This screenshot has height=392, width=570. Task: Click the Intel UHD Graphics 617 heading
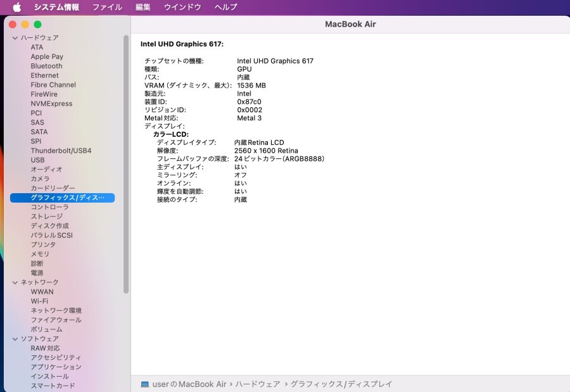tap(182, 44)
